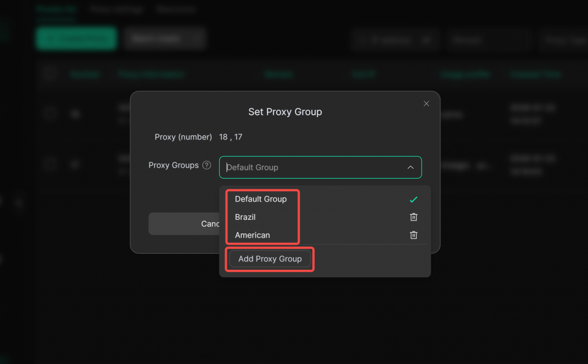Viewport: 588px width, 364px height.
Task: Pick American from the group list
Action: (x=252, y=235)
